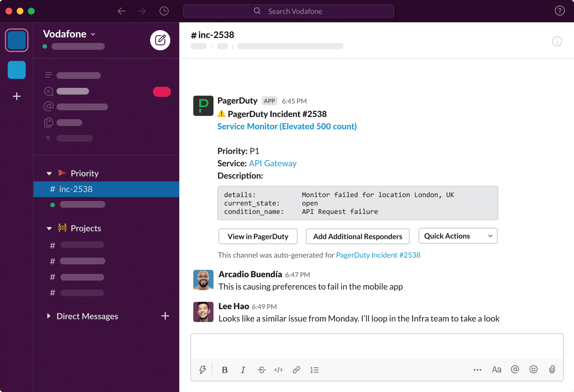Insert a link in composer
Screen dimensions: 574x392
(296, 370)
